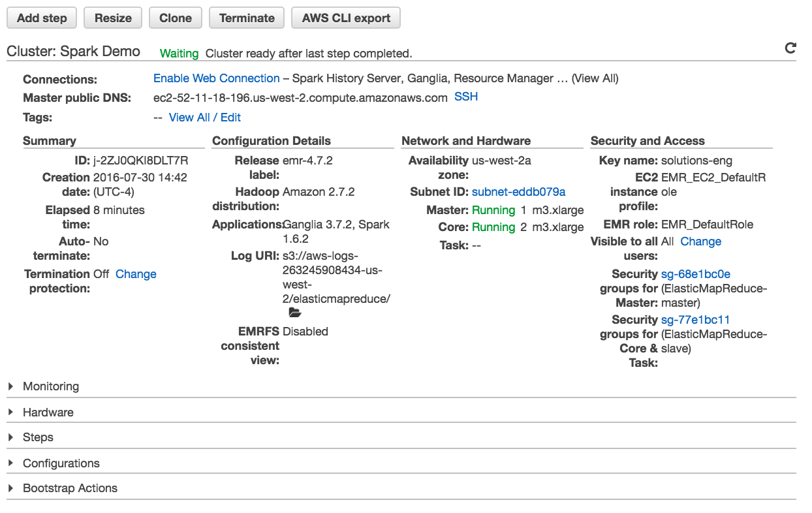The width and height of the screenshot is (812, 513).
Task: Expand the Steps section
Action: (38, 437)
